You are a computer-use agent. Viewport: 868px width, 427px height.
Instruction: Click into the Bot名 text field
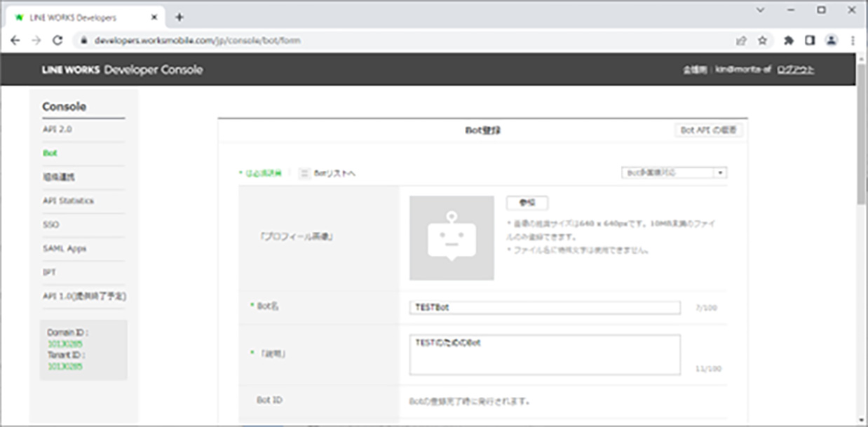tap(544, 308)
